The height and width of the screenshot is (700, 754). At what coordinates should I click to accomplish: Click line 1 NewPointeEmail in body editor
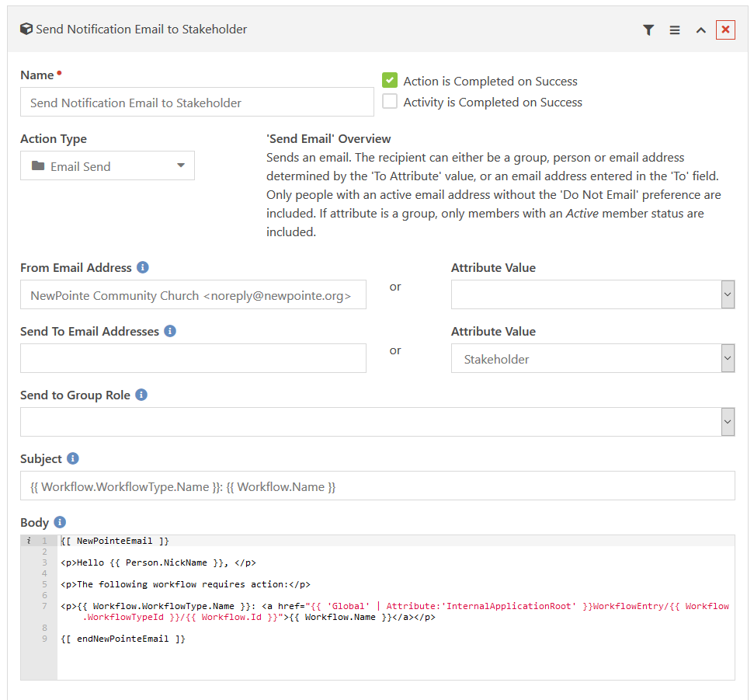(x=115, y=541)
